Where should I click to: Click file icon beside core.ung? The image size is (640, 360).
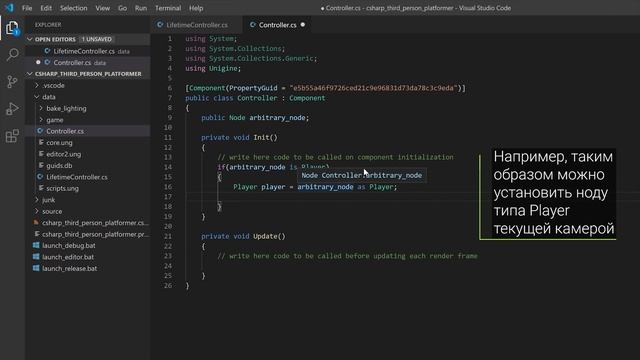[41, 142]
